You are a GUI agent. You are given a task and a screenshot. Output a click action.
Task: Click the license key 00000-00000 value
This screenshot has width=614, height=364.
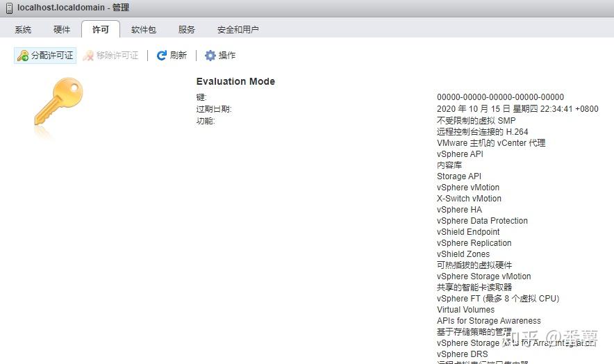coord(501,97)
